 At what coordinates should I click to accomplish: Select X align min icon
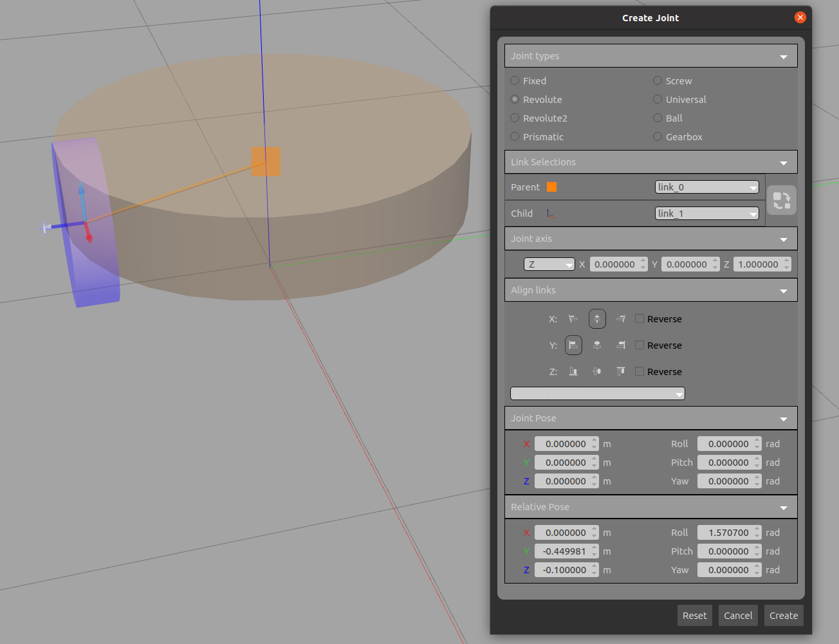click(x=573, y=319)
